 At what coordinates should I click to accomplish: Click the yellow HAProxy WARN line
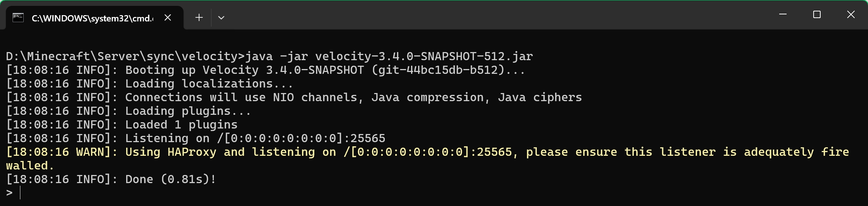(428, 159)
